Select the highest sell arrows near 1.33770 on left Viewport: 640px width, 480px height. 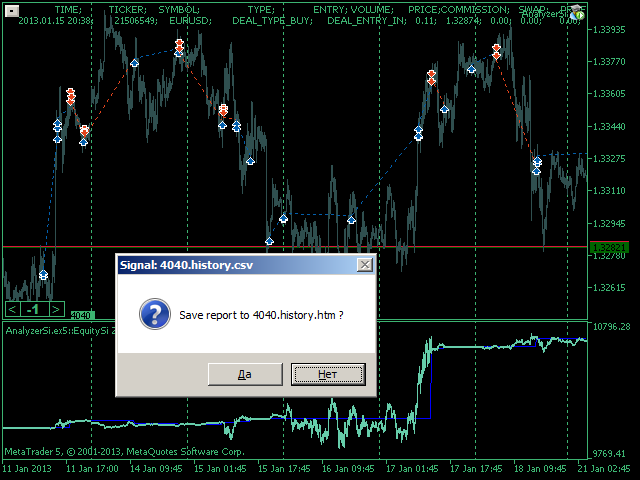(x=178, y=46)
